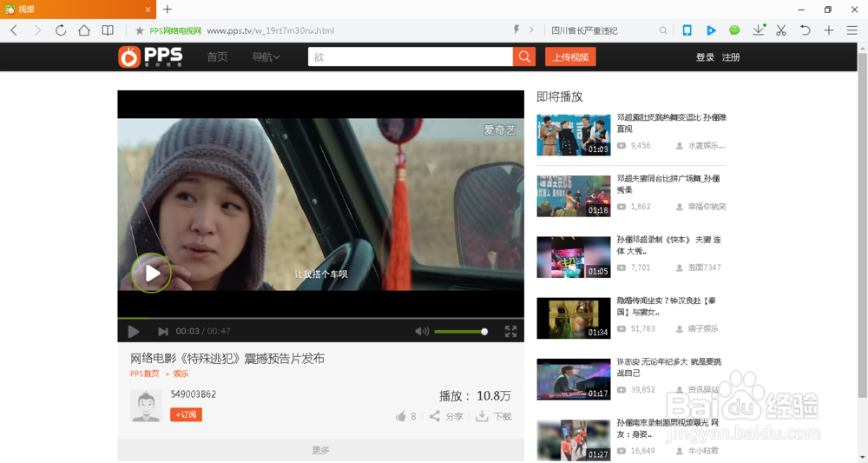868x463 pixels.
Task: Download the video via 下载
Action: coord(494,416)
